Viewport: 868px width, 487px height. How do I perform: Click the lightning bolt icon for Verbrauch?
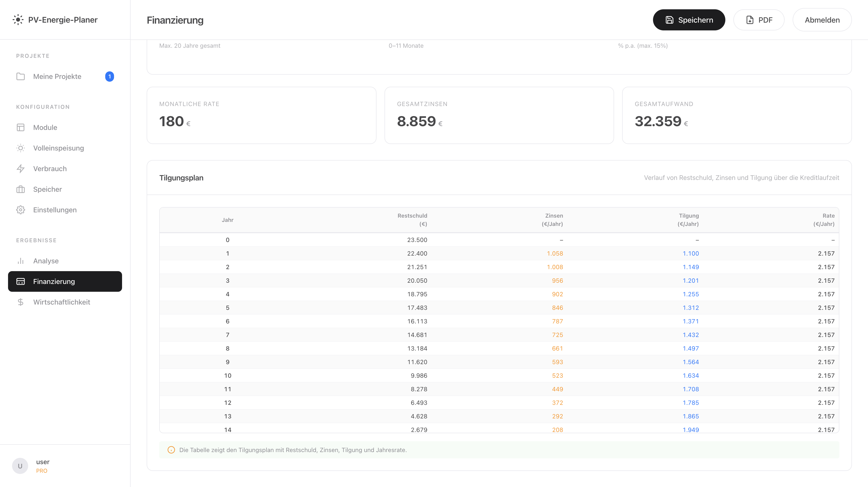tap(21, 169)
